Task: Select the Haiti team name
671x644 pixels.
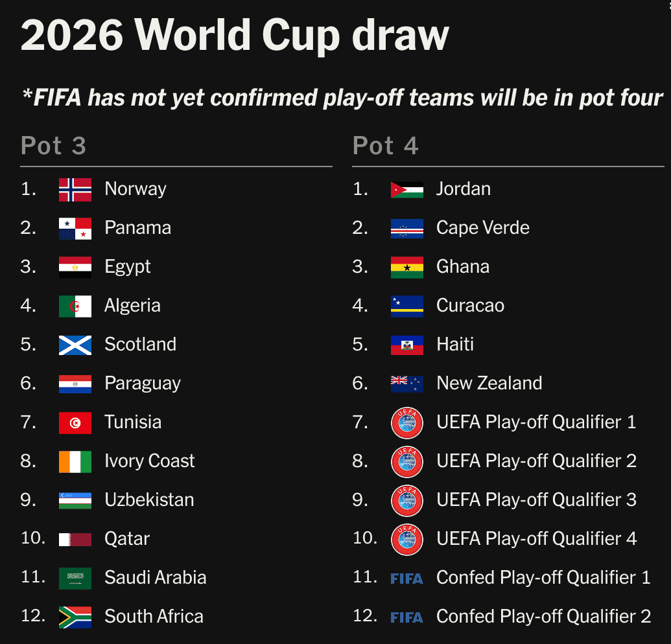Action: tap(455, 344)
